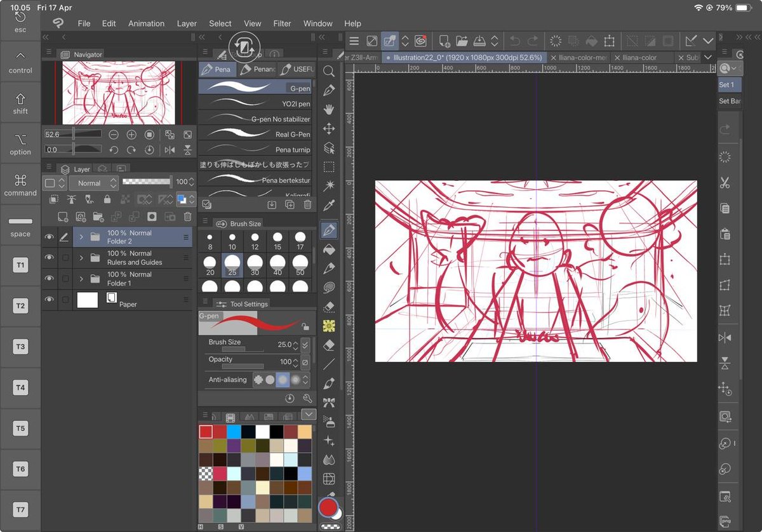This screenshot has width=762, height=532.
Task: Open command bar overflow chevron
Action: click(709, 41)
